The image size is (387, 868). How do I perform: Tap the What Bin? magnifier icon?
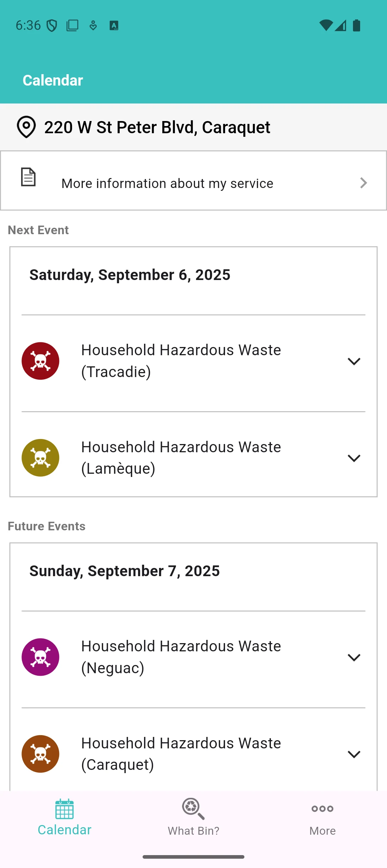coord(193,809)
